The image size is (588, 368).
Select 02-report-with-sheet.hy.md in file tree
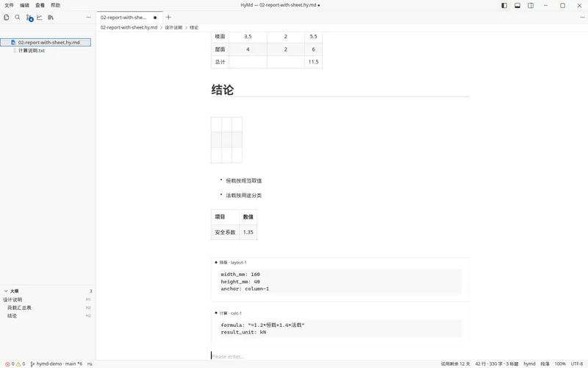click(46, 43)
